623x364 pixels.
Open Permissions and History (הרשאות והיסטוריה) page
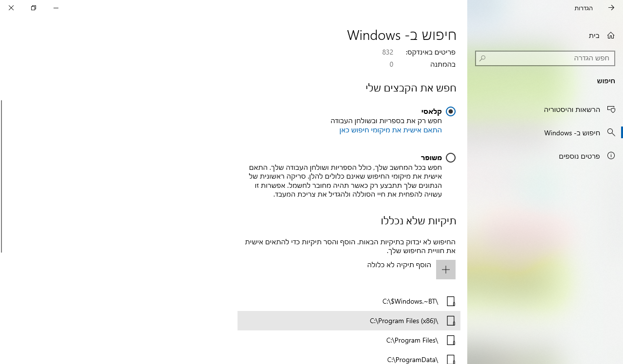572,109
